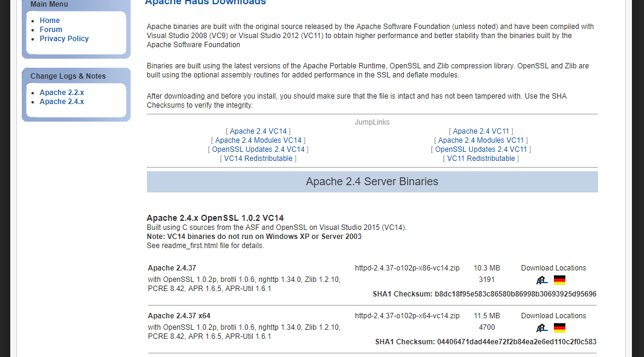Open the Home link in Main Menu
This screenshot has width=644, height=357.
pyautogui.click(x=50, y=21)
